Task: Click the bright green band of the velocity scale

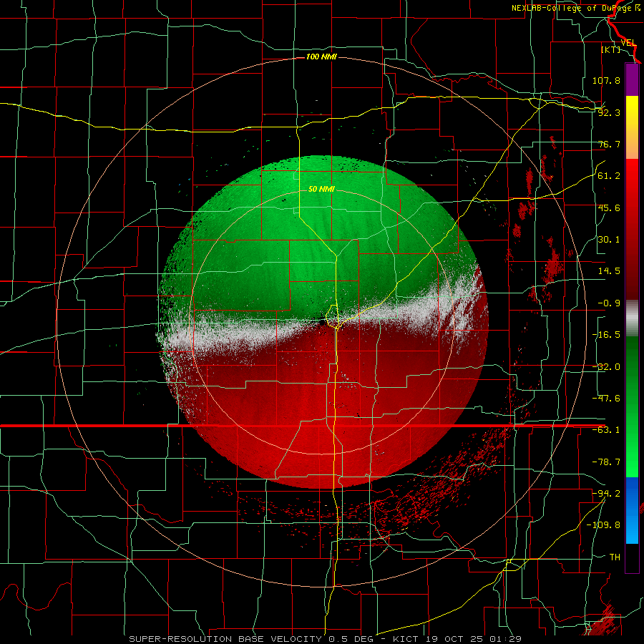Action: coord(632,406)
